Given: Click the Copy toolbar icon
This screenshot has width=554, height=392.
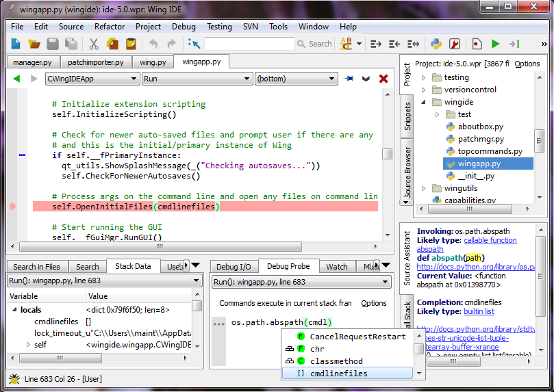Looking at the screenshot, I should point(112,44).
